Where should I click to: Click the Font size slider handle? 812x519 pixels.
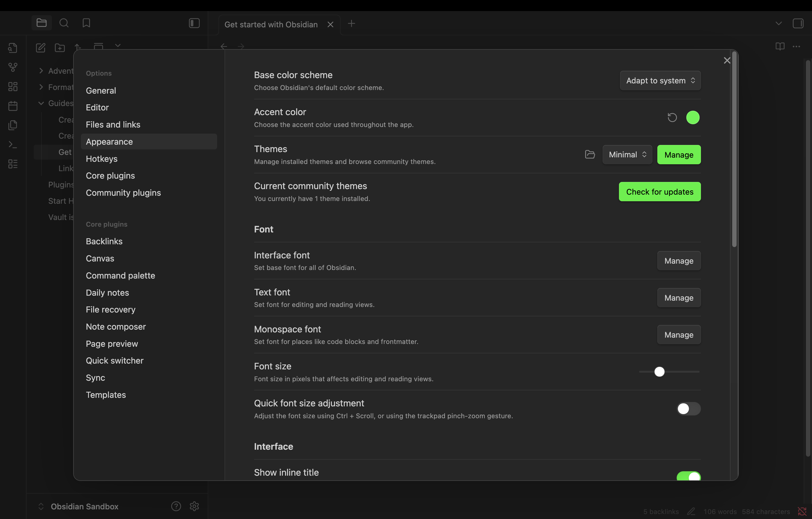tap(659, 372)
